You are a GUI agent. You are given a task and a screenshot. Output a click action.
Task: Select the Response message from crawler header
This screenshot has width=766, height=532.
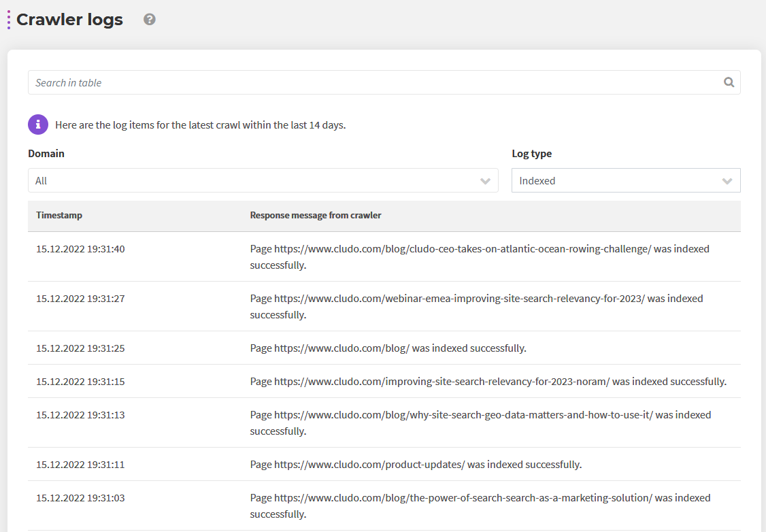316,215
